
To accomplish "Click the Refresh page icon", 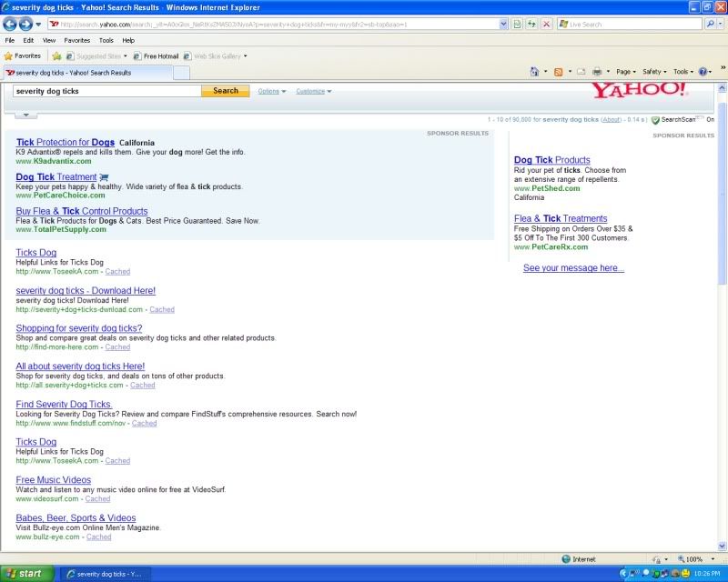I will click(x=531, y=24).
